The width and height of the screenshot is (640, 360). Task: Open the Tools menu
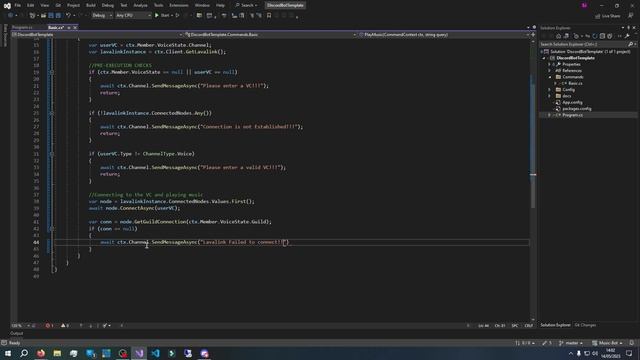158,5
